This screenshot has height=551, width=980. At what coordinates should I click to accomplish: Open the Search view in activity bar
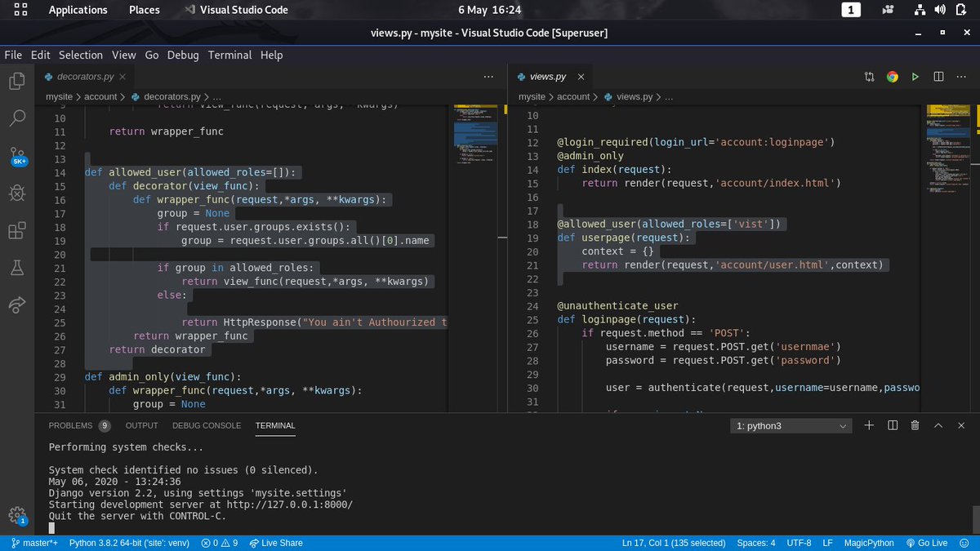click(16, 118)
